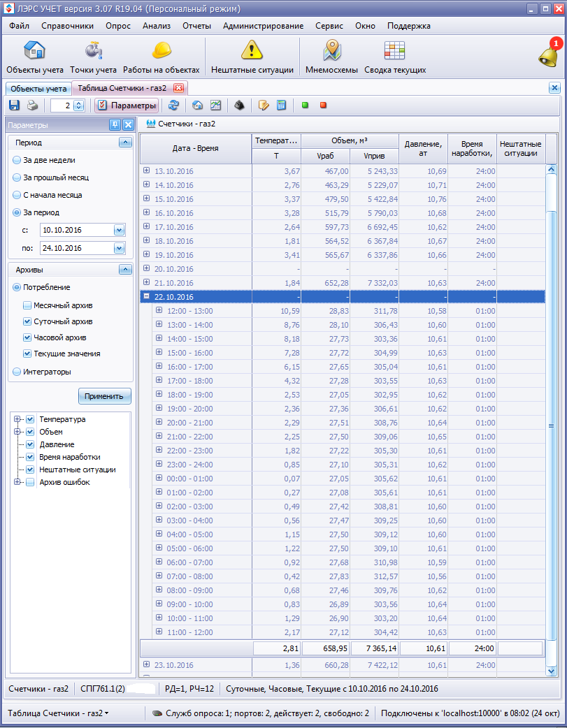Image resolution: width=567 pixels, height=728 pixels.
Task: Click the decimal places stepper arrows
Action: click(79, 105)
